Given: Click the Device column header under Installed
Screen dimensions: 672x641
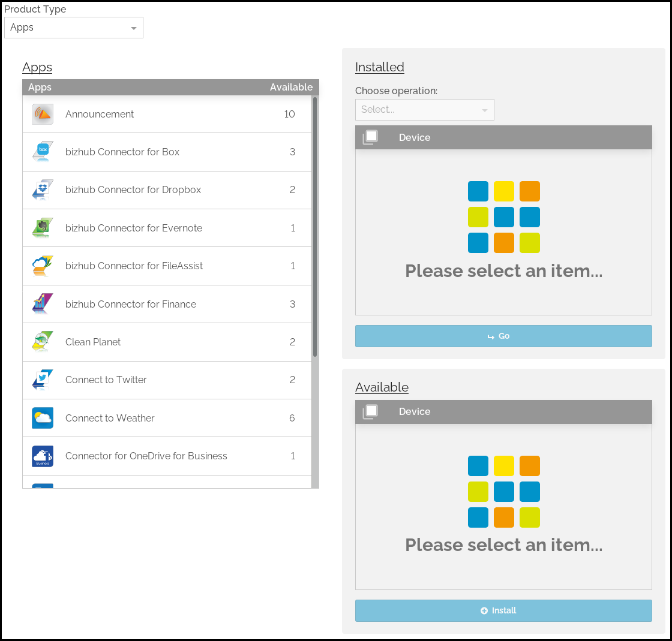Looking at the screenshot, I should 415,137.
